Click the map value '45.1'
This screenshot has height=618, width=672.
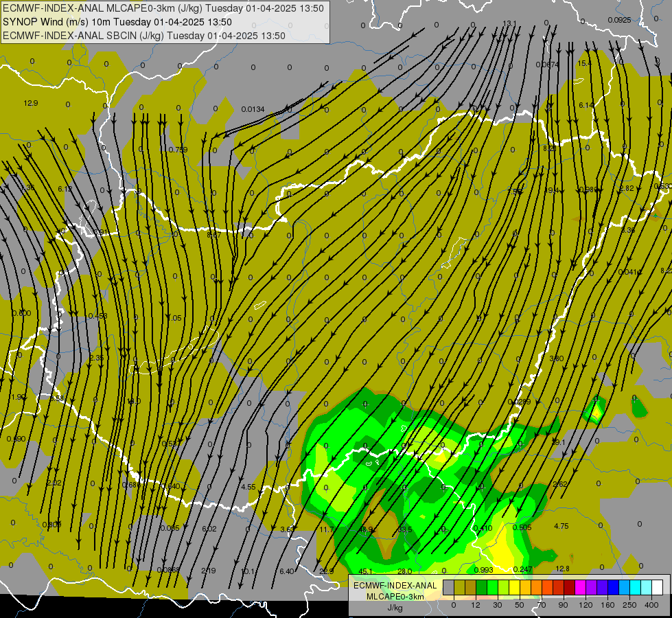366,571
